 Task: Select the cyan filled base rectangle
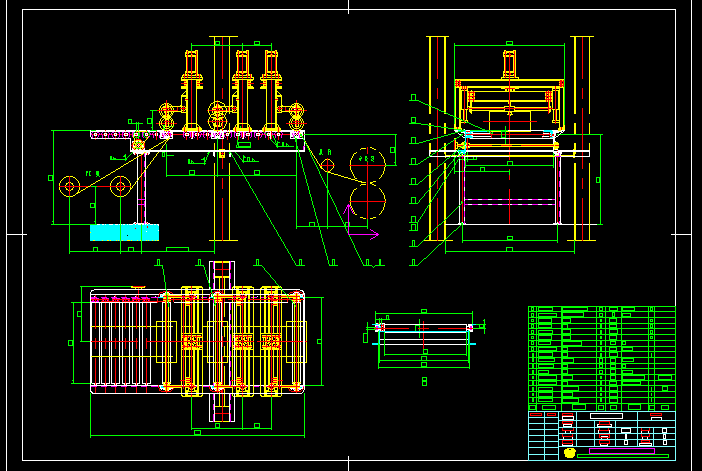click(x=124, y=231)
